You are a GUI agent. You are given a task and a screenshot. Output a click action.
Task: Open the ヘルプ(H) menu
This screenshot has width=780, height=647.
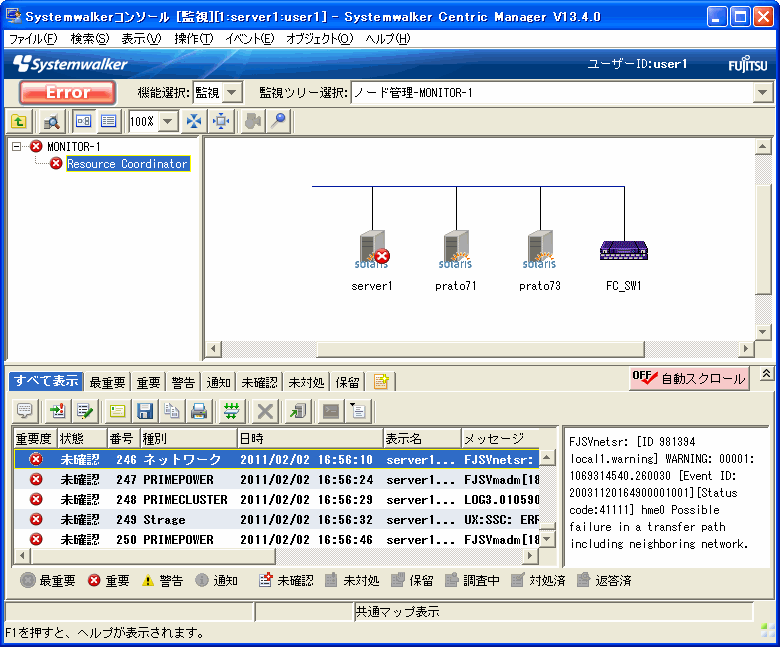(x=388, y=39)
